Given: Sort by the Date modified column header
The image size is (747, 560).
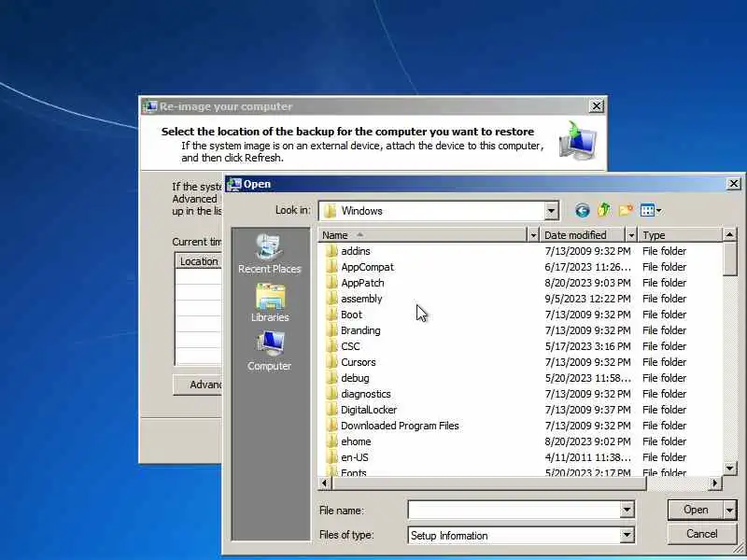Looking at the screenshot, I should coord(584,235).
